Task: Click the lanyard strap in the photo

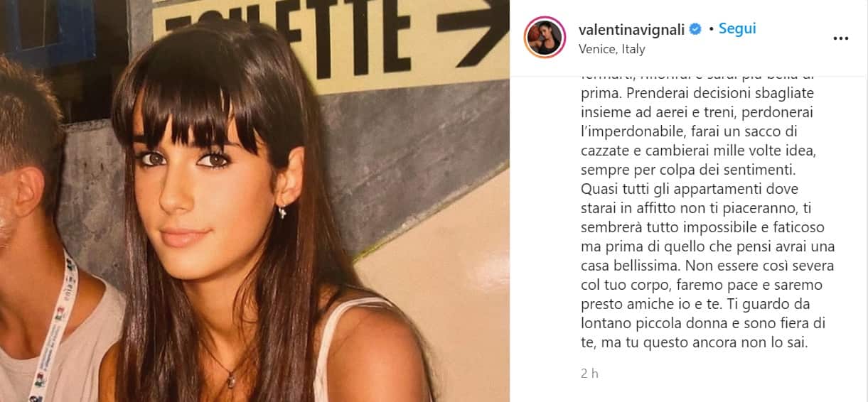Action: coord(57,327)
